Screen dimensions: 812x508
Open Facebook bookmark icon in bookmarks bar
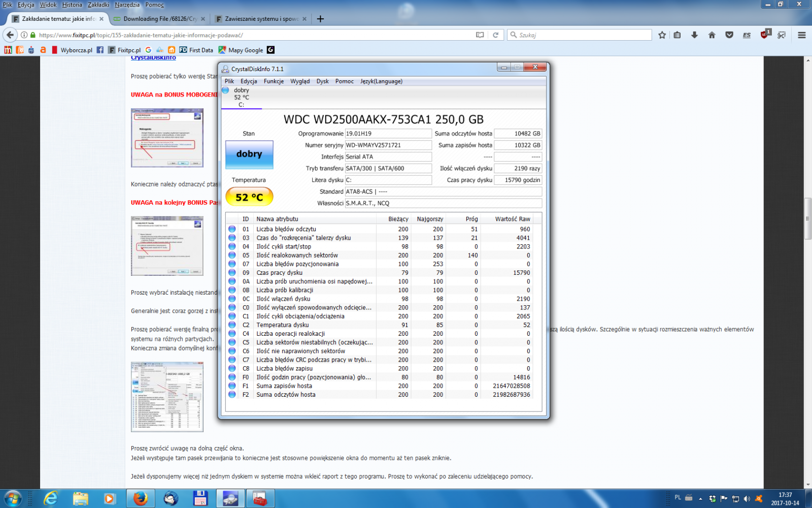tap(100, 50)
